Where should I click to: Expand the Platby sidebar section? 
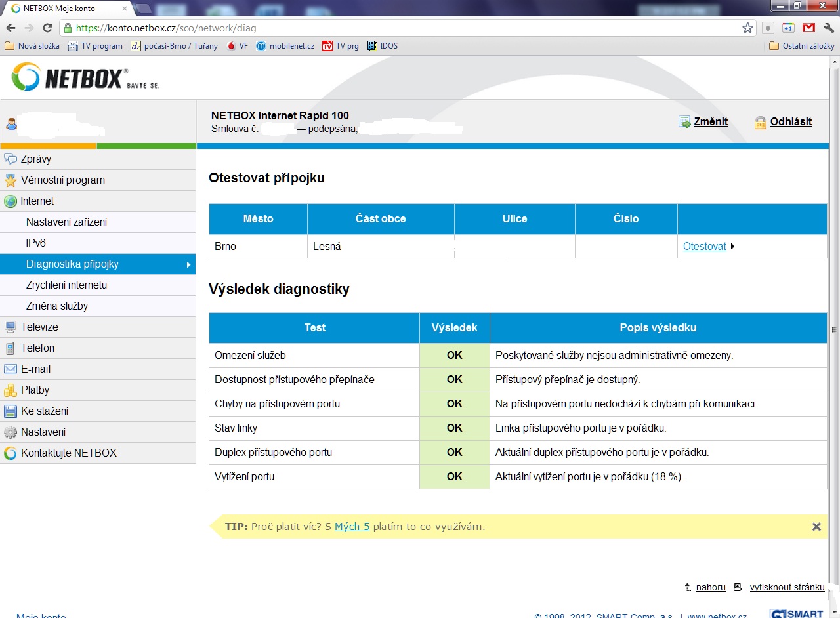(x=35, y=390)
